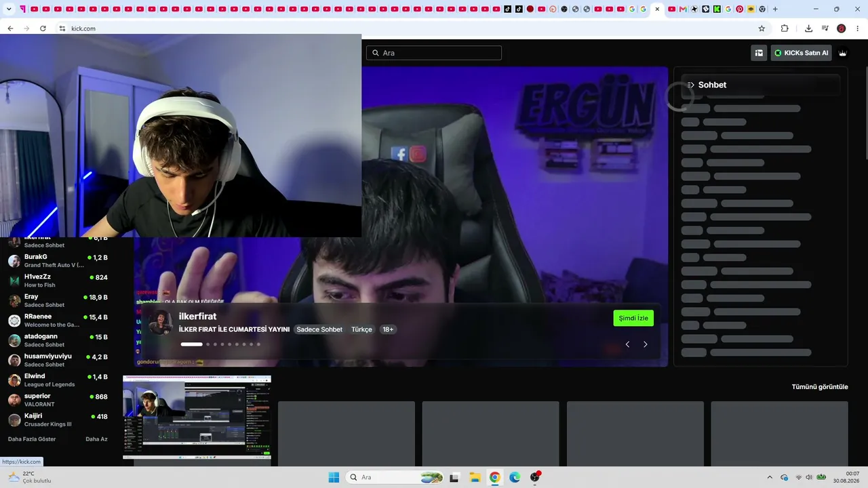
Task: Open the Chrome three-dot menu
Action: (x=857, y=28)
